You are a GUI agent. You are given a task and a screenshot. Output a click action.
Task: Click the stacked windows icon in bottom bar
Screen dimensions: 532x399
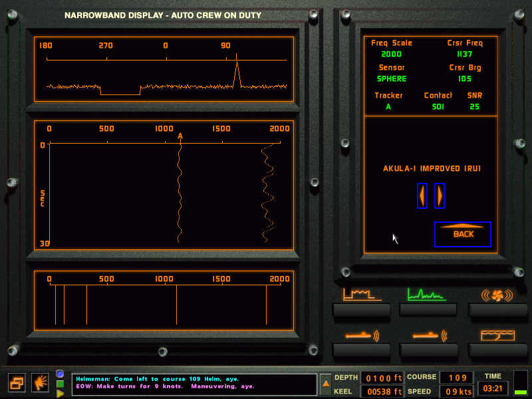[17, 382]
